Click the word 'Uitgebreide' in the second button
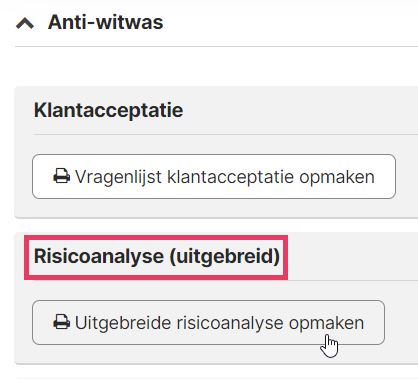 pos(123,323)
